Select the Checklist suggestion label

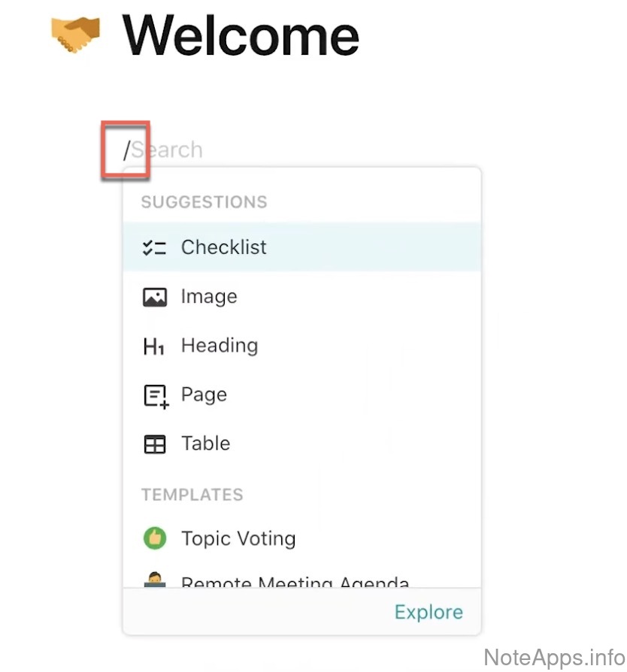pos(223,247)
